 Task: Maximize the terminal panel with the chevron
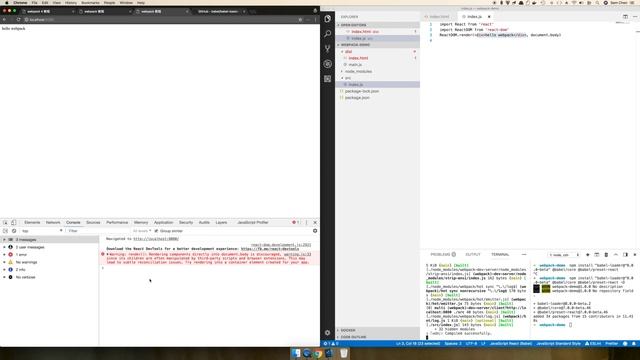click(616, 255)
